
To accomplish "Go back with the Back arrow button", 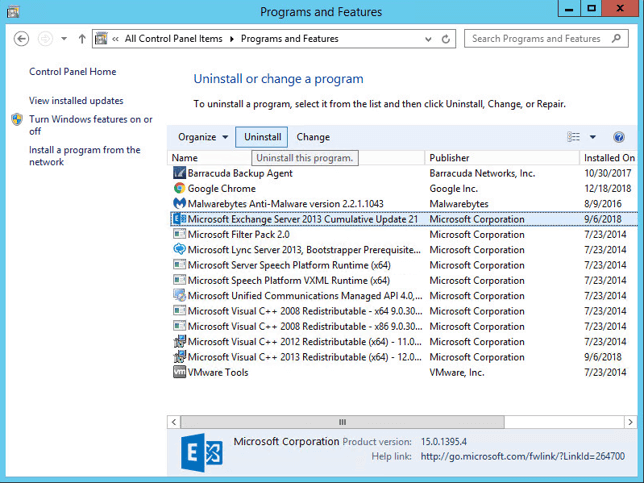I will [x=21, y=39].
